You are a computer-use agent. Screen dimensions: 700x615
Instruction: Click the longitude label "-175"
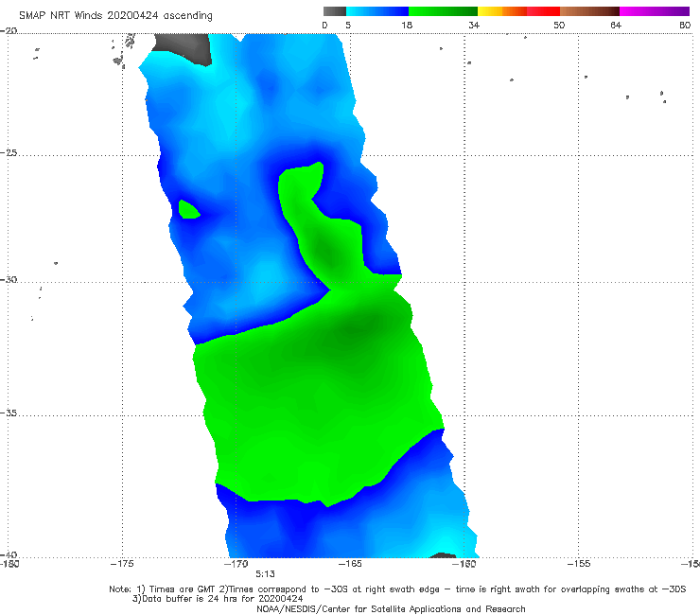122,564
